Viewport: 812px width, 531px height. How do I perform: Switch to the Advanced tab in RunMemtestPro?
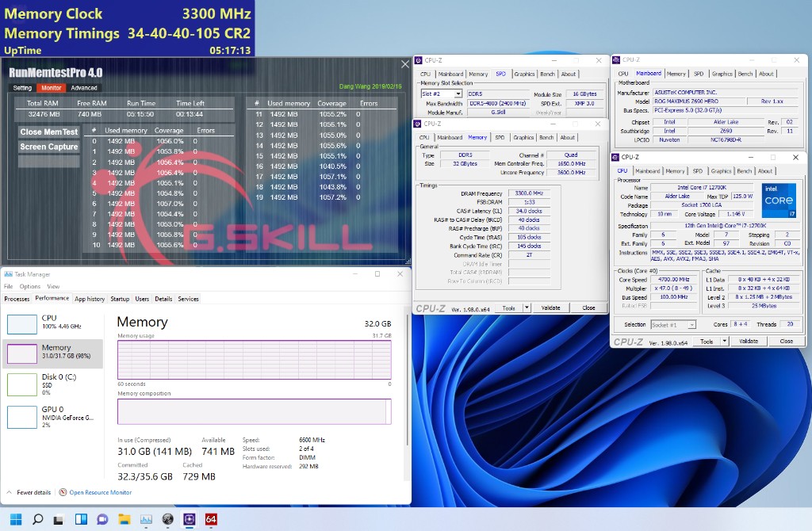point(84,88)
